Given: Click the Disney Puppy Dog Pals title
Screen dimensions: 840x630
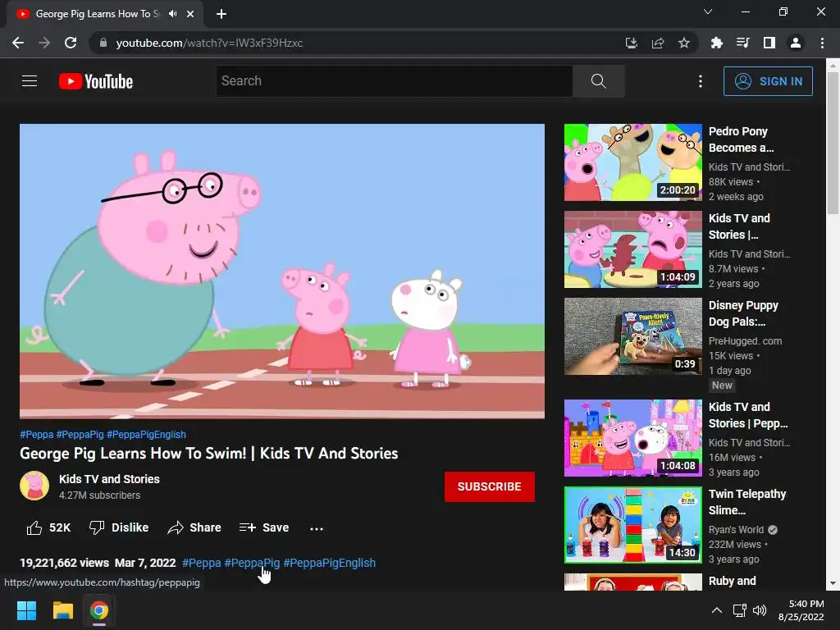Looking at the screenshot, I should pyautogui.click(x=743, y=313).
